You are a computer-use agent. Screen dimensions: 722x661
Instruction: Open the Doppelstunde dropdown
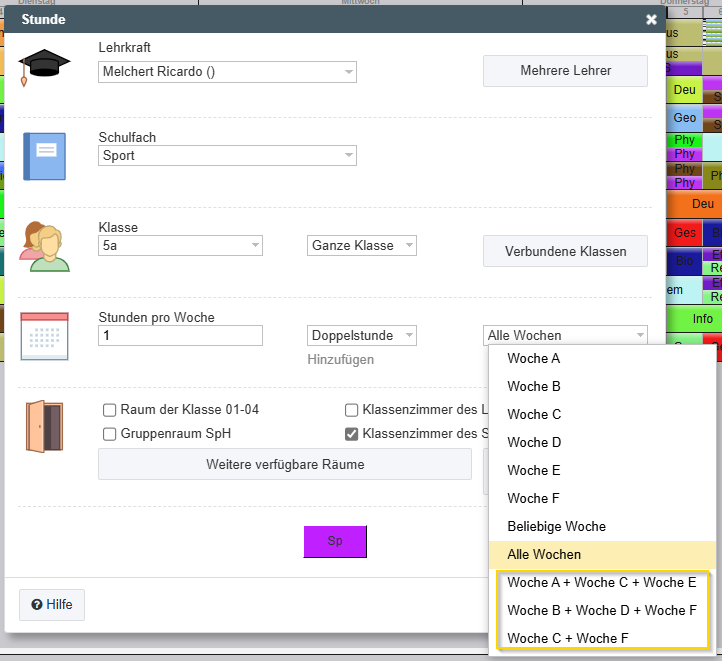tap(362, 336)
